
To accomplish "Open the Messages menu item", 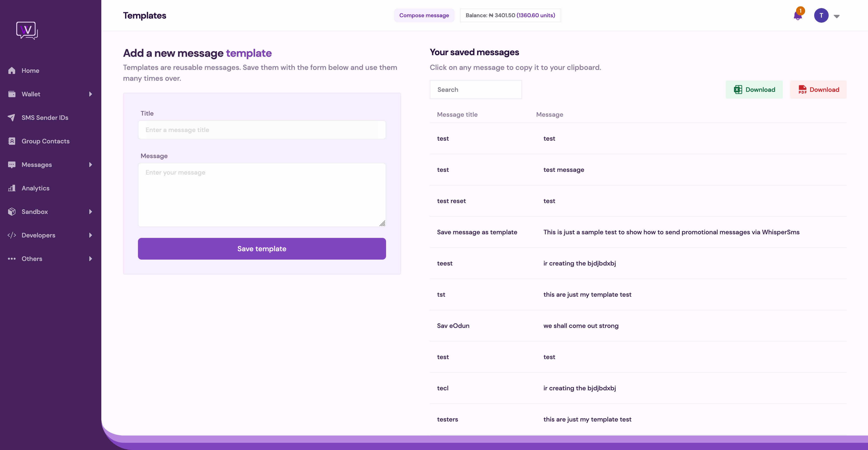I will 37,165.
